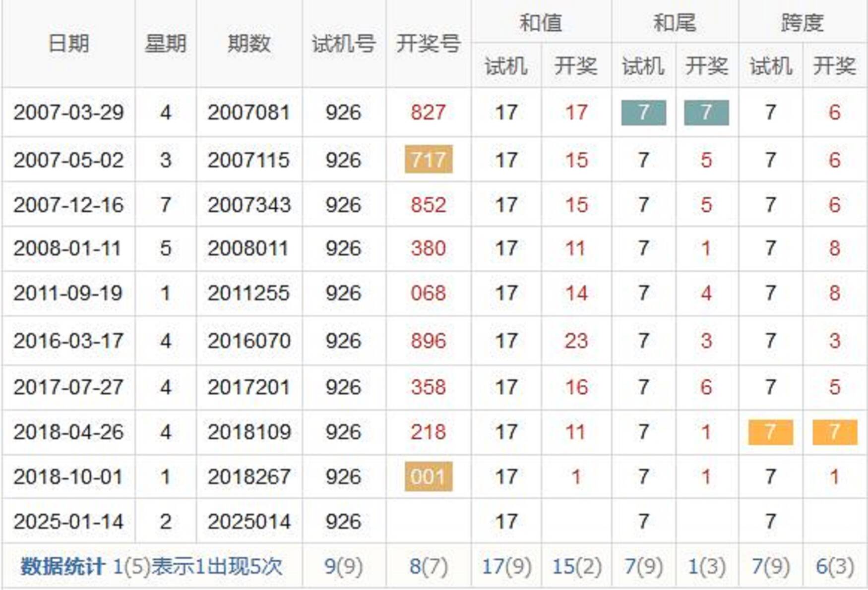Click the 数据统计 label in footer
This screenshot has height=590, width=868.
(62, 566)
